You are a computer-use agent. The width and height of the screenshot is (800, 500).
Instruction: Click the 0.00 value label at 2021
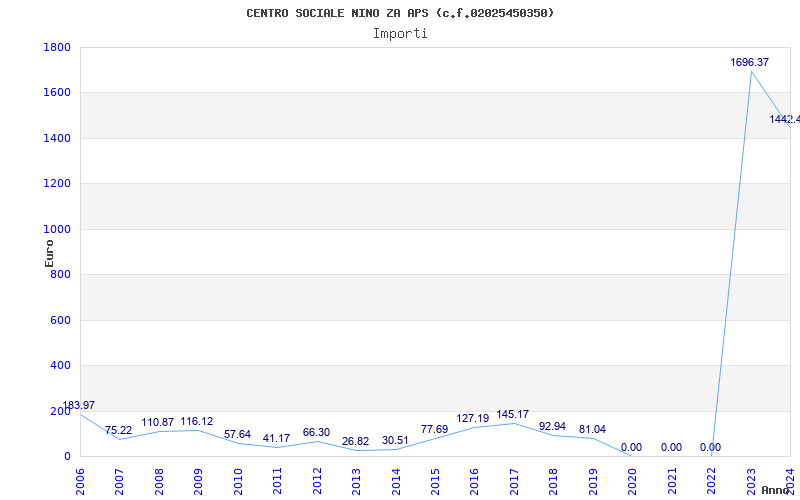pyautogui.click(x=671, y=448)
